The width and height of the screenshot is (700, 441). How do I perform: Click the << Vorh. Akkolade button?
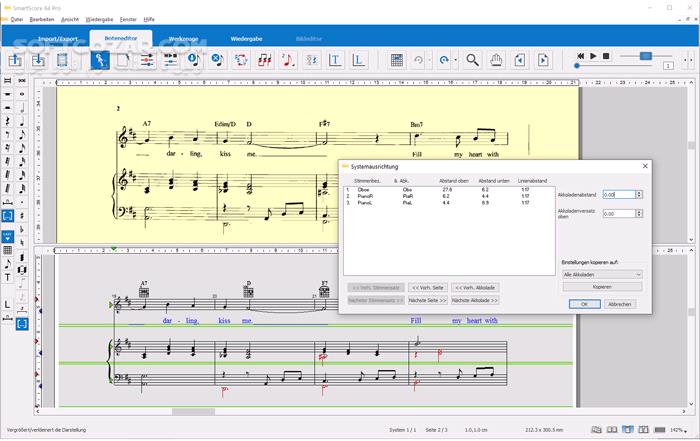pyautogui.click(x=475, y=288)
